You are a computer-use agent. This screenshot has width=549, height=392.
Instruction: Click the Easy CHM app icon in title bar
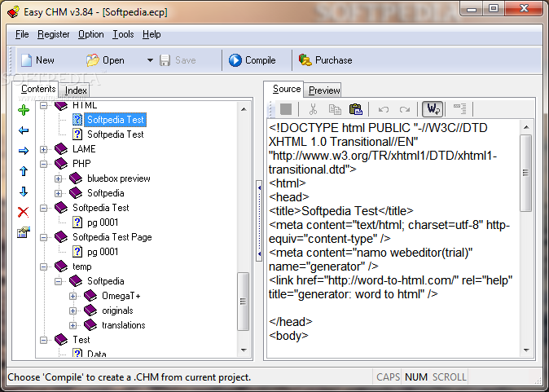tap(13, 12)
